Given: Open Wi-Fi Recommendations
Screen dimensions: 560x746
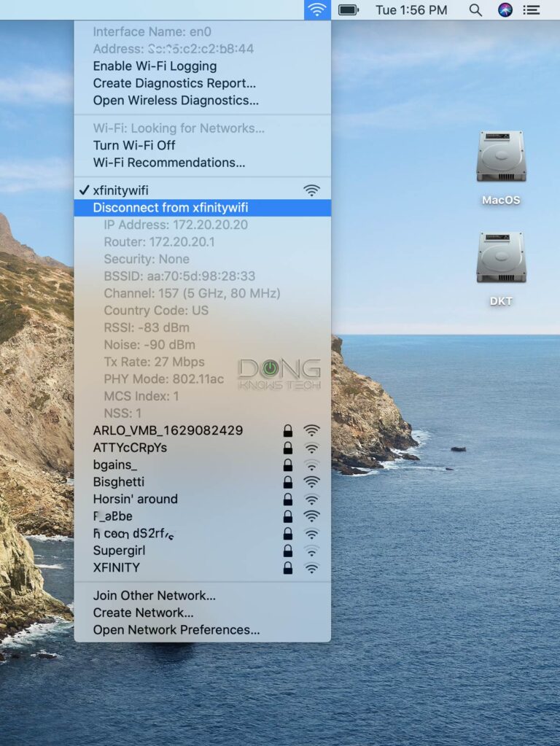Looking at the screenshot, I should click(202, 163).
